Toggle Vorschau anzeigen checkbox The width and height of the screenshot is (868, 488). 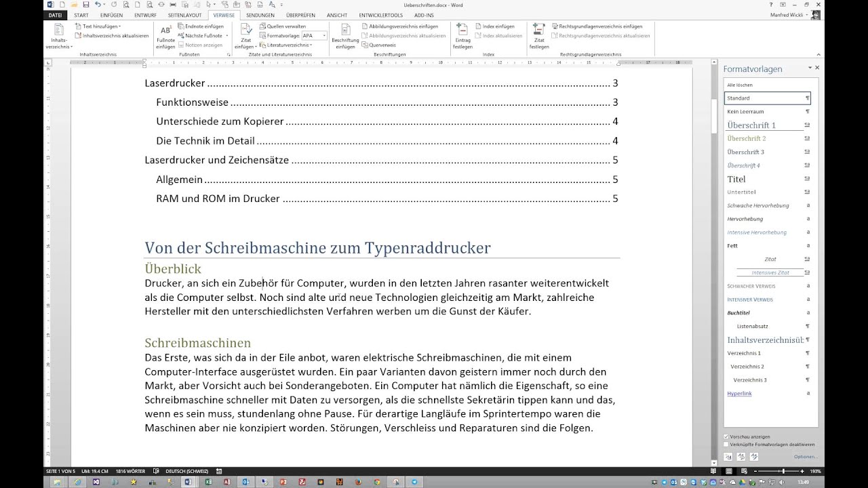pyautogui.click(x=726, y=437)
